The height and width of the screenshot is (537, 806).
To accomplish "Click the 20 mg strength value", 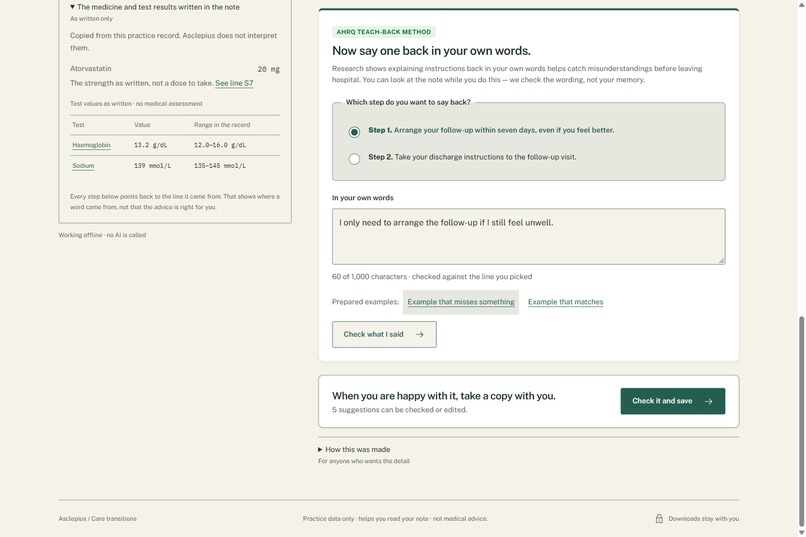I will tap(268, 69).
